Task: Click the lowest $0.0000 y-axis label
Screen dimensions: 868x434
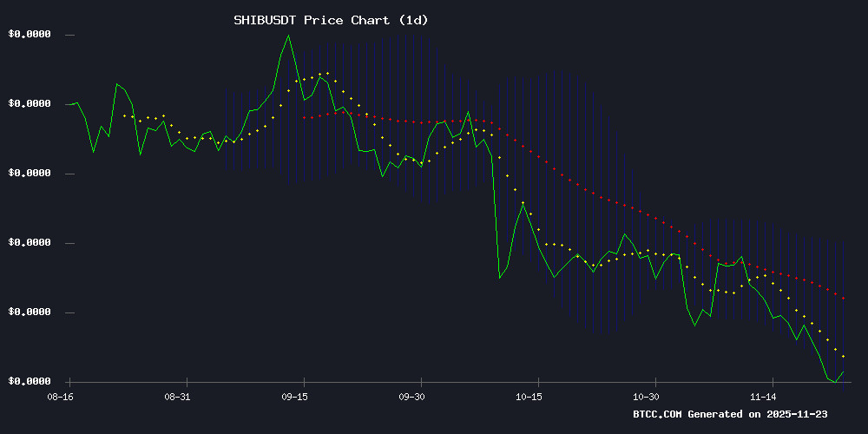Action: click(29, 382)
